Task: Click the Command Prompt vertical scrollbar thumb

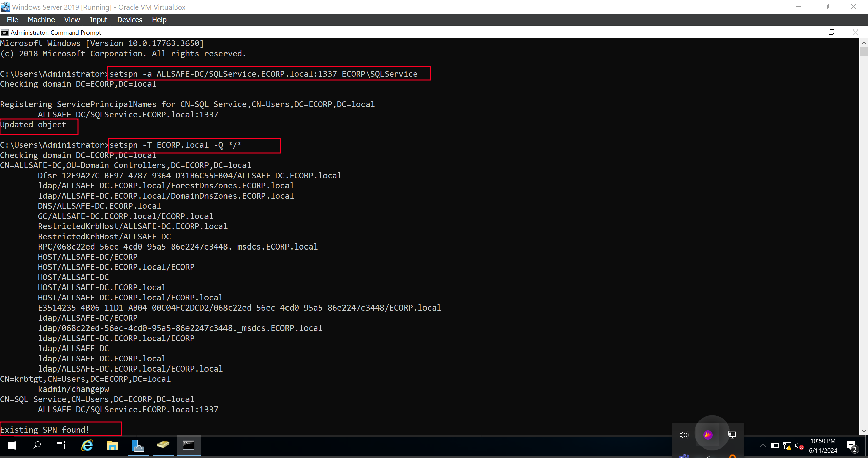Action: point(864,51)
